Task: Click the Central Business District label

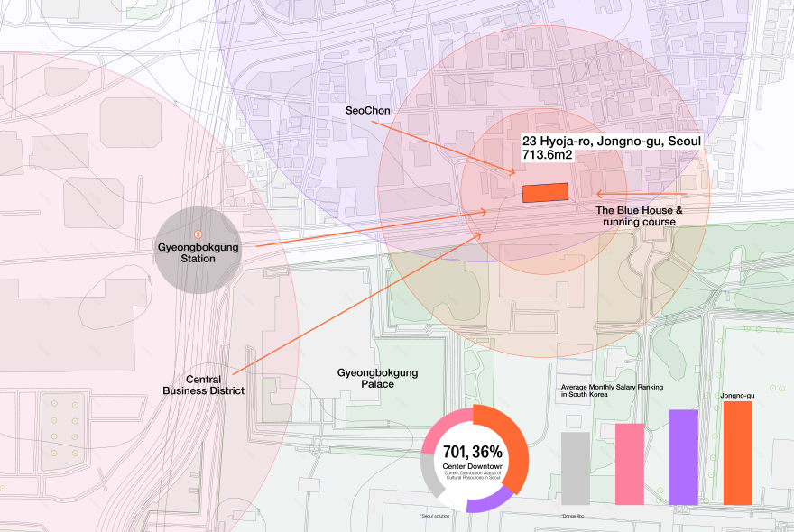Action: (202, 385)
